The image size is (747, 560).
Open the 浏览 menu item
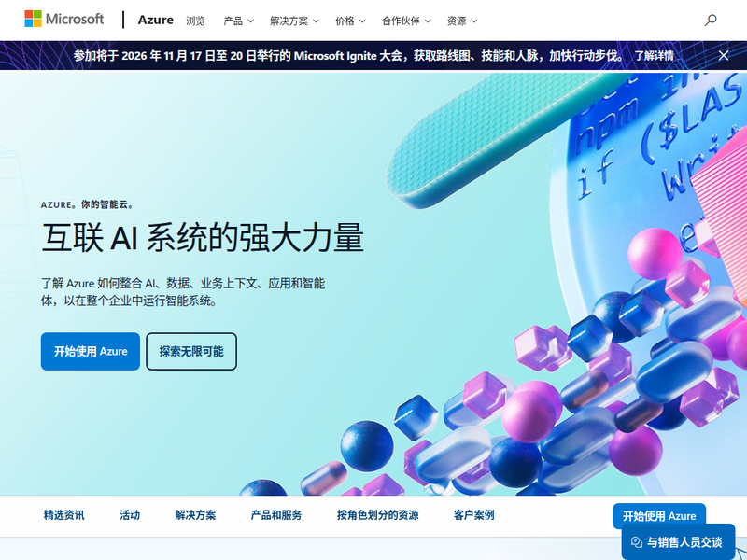195,21
